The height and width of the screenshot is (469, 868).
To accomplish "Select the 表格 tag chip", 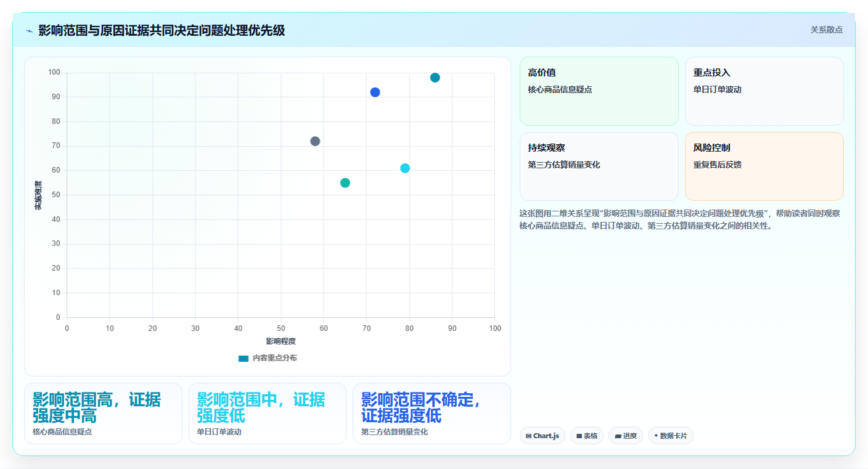I will (x=587, y=436).
